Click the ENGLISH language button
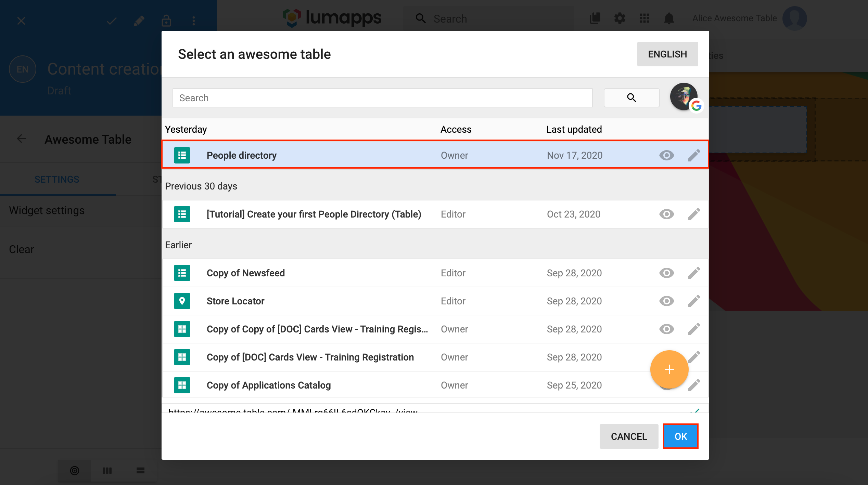The height and width of the screenshot is (485, 868). (667, 54)
